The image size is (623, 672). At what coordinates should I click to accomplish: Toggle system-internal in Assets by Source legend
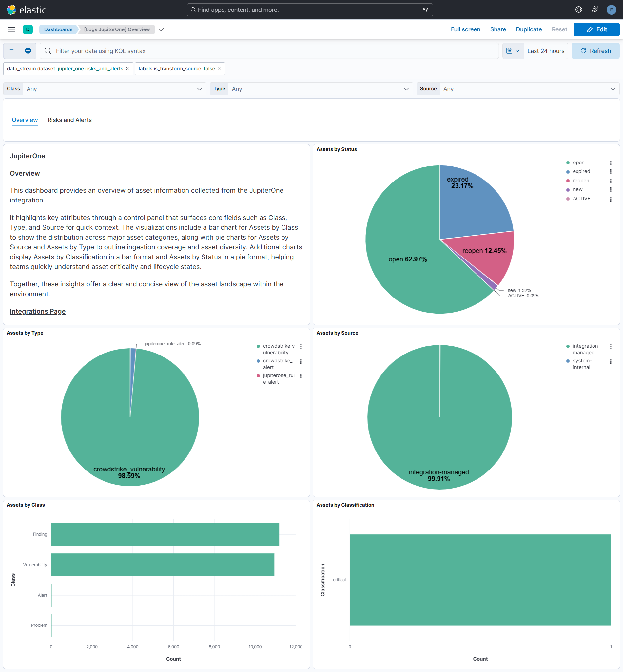click(x=581, y=364)
